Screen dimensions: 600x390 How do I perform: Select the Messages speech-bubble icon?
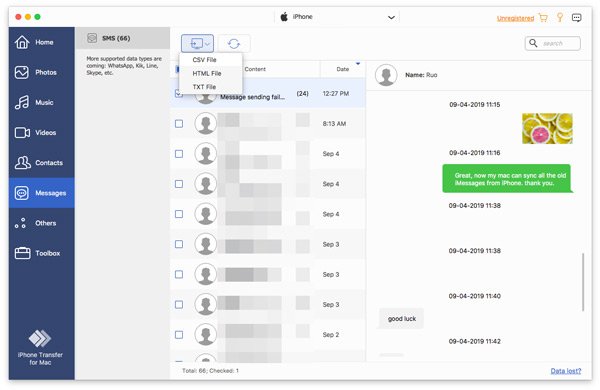pos(22,193)
